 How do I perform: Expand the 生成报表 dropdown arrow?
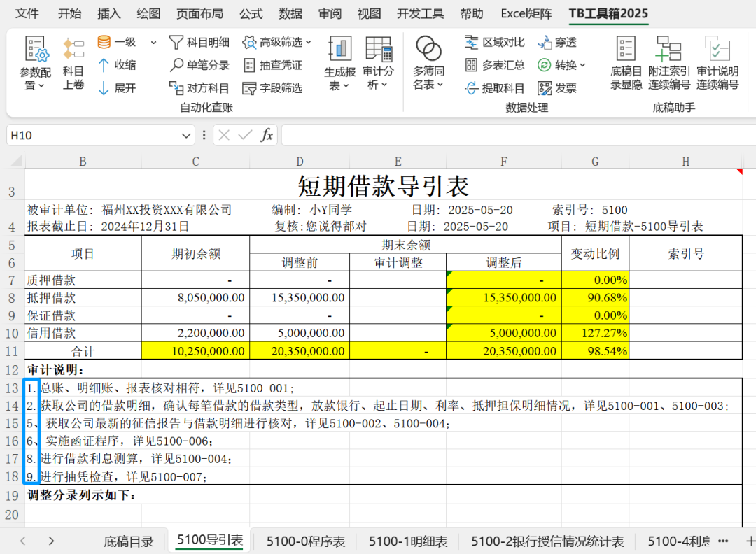point(346,86)
